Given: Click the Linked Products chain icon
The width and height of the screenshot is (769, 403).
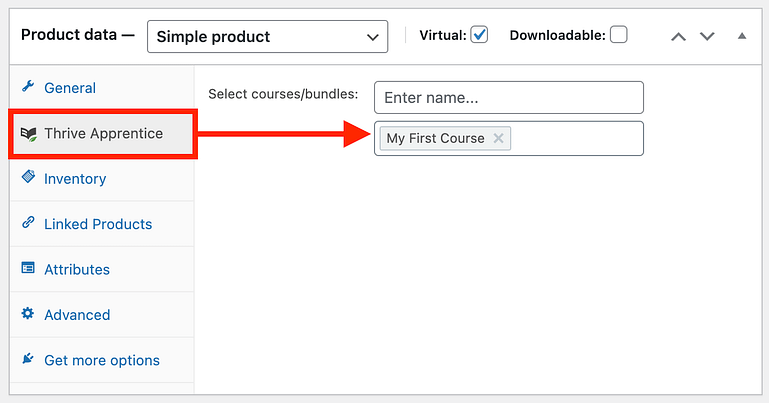Looking at the screenshot, I should (28, 223).
